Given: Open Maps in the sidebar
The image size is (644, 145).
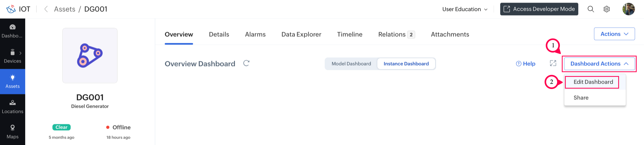Looking at the screenshot, I should tap(13, 132).
